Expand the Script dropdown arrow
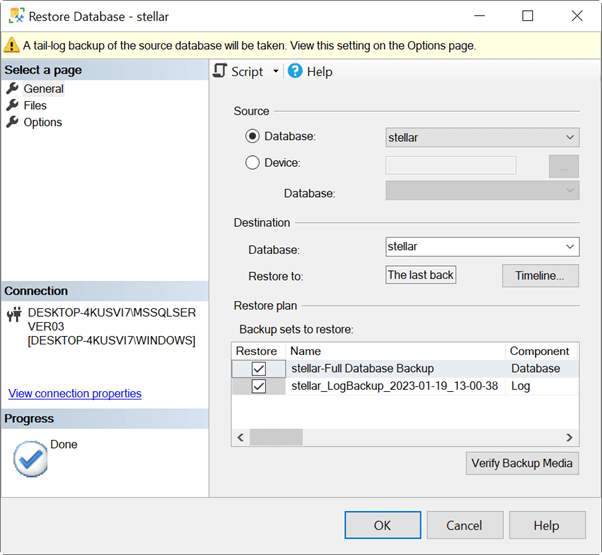The width and height of the screenshot is (602, 555). coord(276,71)
